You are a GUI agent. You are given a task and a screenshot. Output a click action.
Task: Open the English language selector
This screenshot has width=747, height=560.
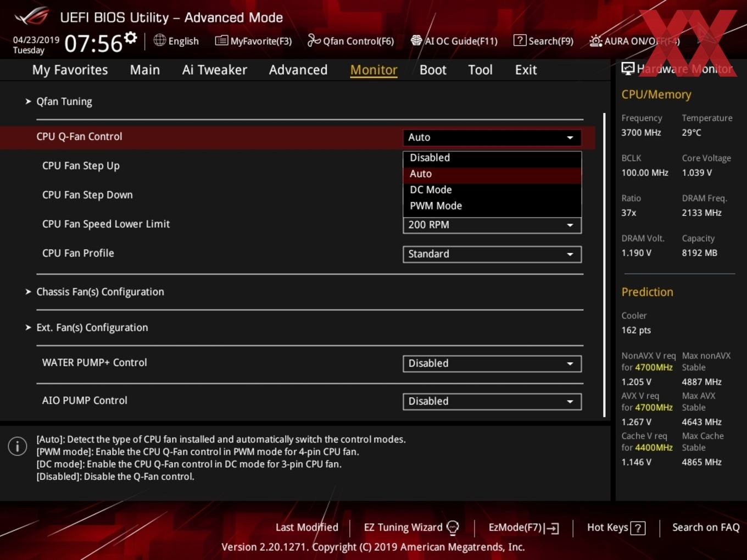point(176,41)
